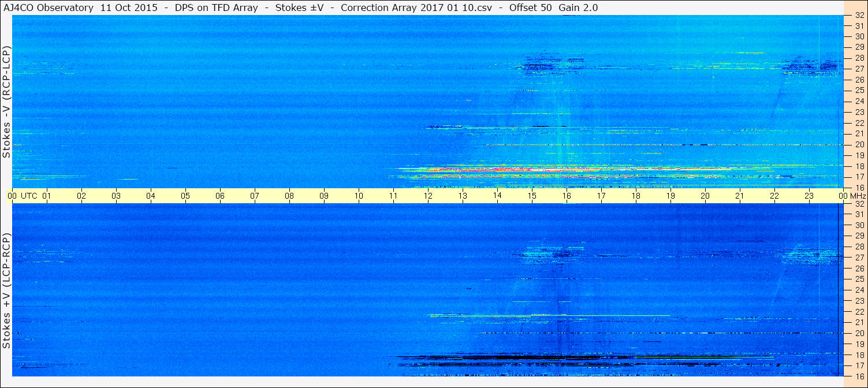Click 20 MHz label of Stokes +V panel
The image size is (868, 388).
click(859, 333)
